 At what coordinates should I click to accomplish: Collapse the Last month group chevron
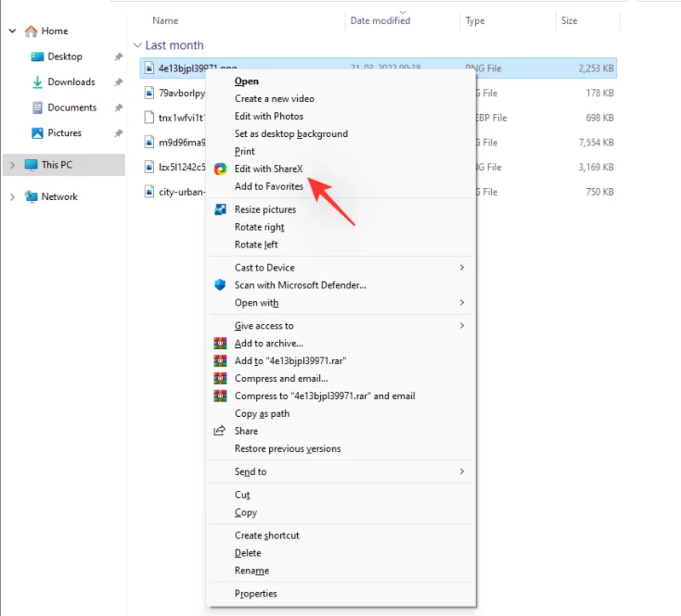pyautogui.click(x=137, y=44)
